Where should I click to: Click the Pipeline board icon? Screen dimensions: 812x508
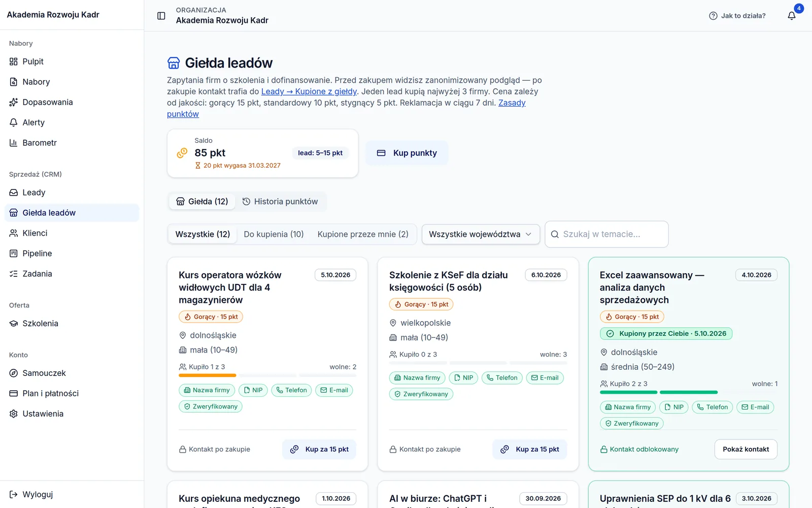pos(14,253)
